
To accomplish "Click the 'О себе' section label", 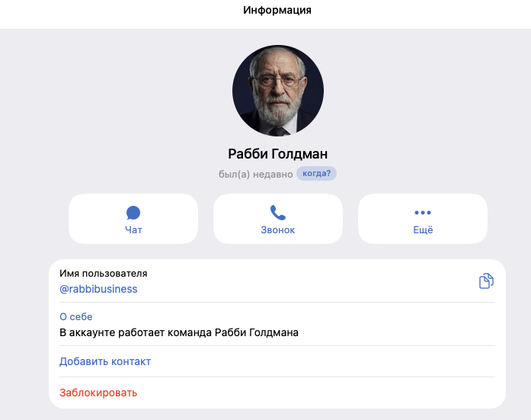I will [x=76, y=316].
